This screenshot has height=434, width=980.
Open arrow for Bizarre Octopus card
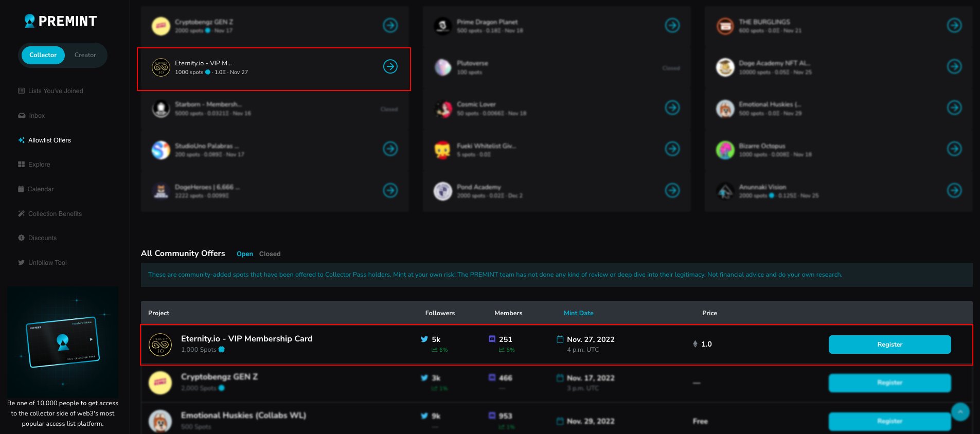[x=954, y=149]
